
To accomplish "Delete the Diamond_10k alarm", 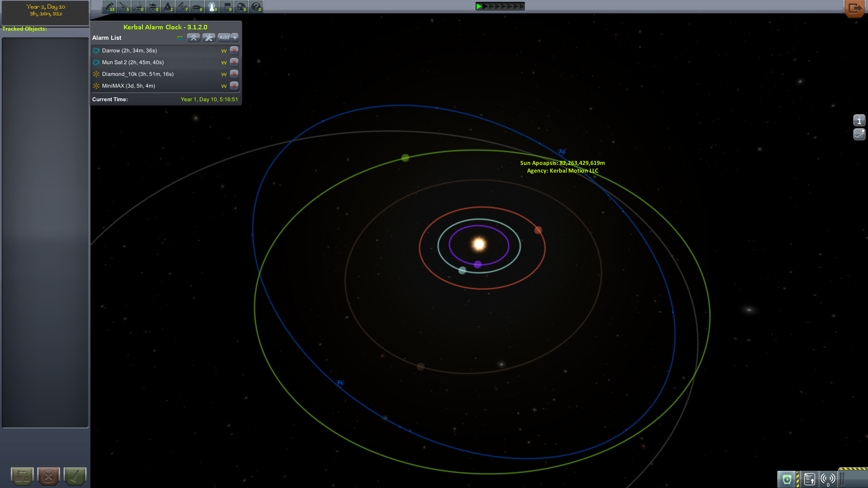I will coord(234,74).
